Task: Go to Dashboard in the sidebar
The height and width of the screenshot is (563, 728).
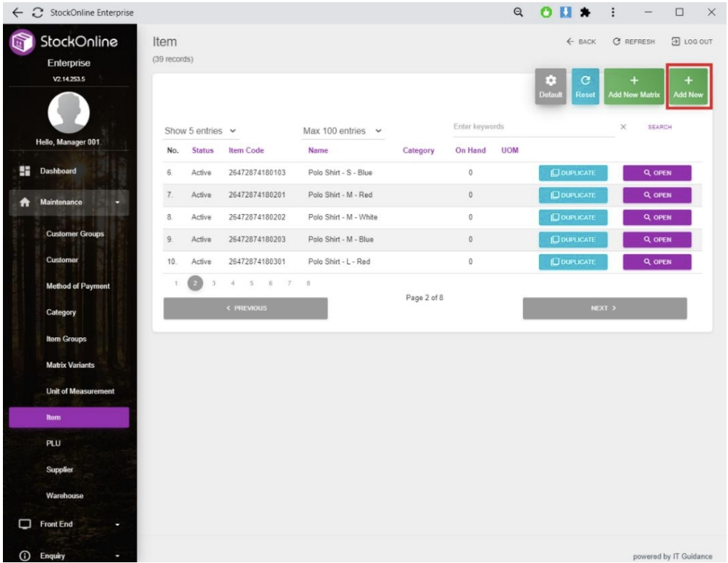Action: pyautogui.click(x=58, y=171)
